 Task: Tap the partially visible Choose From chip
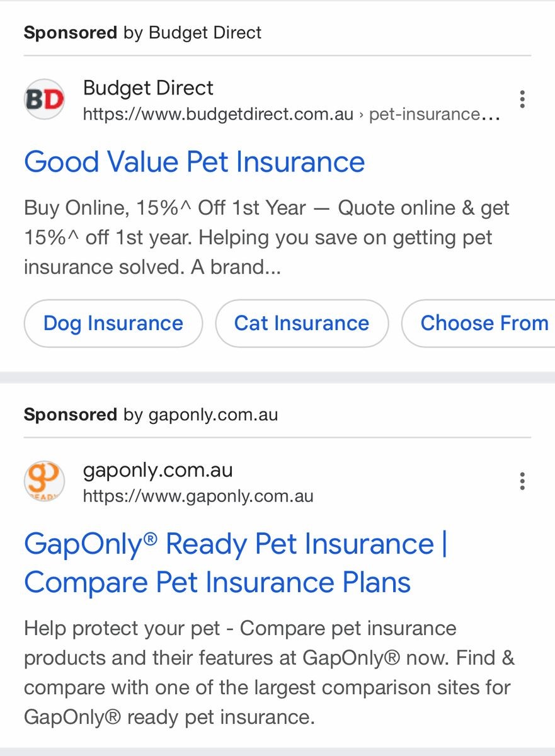pos(483,323)
